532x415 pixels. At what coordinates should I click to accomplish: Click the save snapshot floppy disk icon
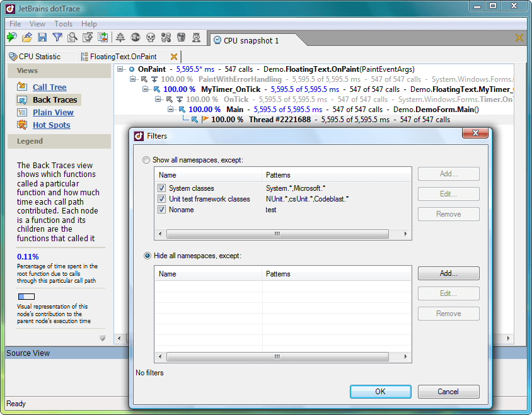42,38
